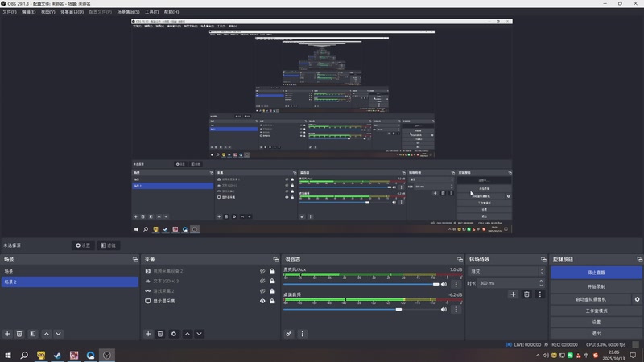Open 桌面音频 channel three-dot options
The height and width of the screenshot is (362, 644).
456,310
